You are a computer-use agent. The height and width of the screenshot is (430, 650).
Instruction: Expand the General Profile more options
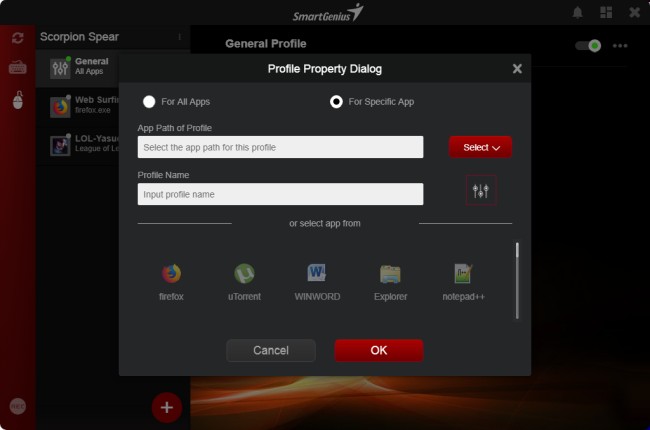620,45
